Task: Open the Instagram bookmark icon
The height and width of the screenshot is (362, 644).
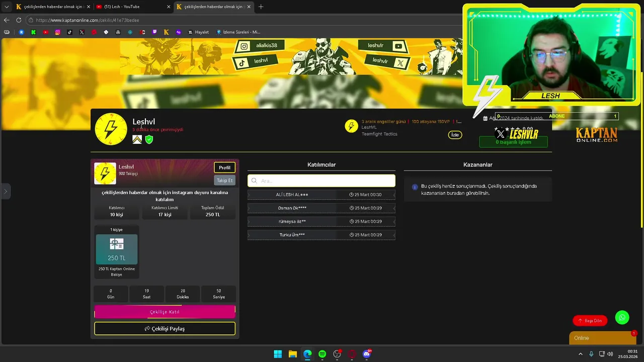Action: pyautogui.click(x=58, y=32)
